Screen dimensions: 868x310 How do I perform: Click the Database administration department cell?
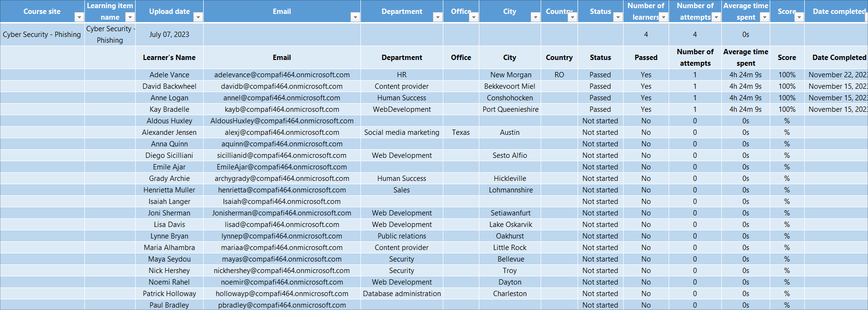pos(402,294)
